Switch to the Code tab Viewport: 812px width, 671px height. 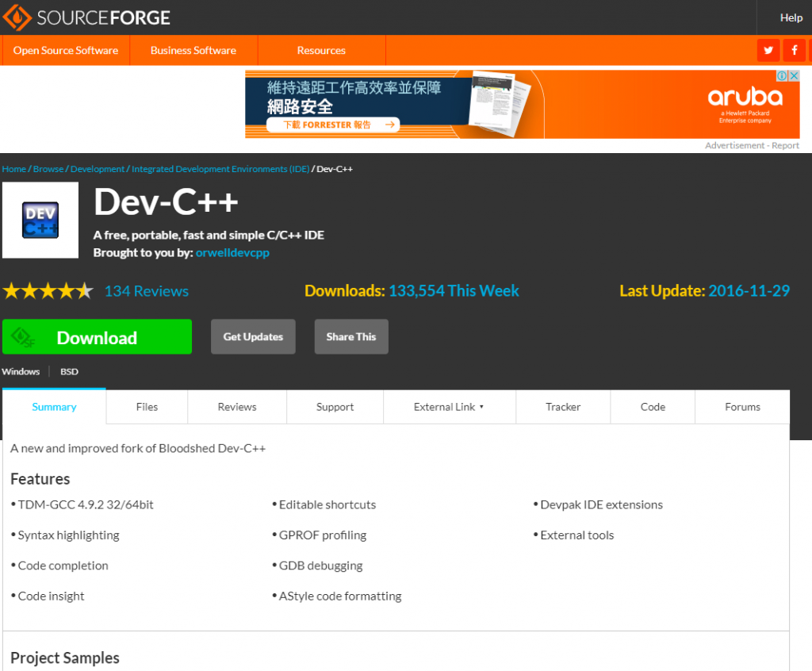pyautogui.click(x=653, y=407)
